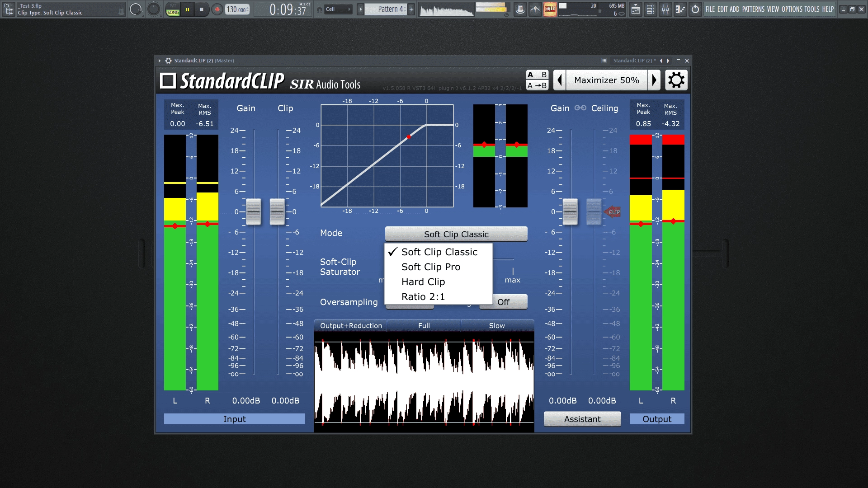Click the red record button
This screenshot has width=868, height=488.
pos(217,9)
